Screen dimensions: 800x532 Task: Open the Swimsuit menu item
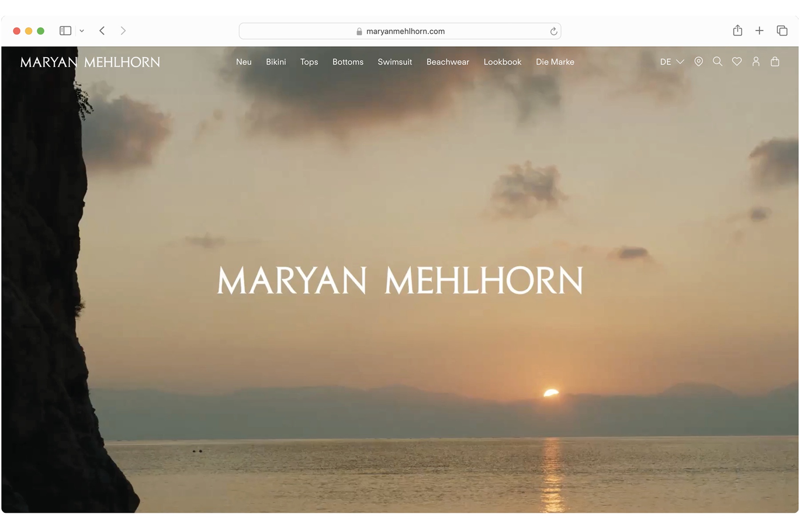(395, 62)
